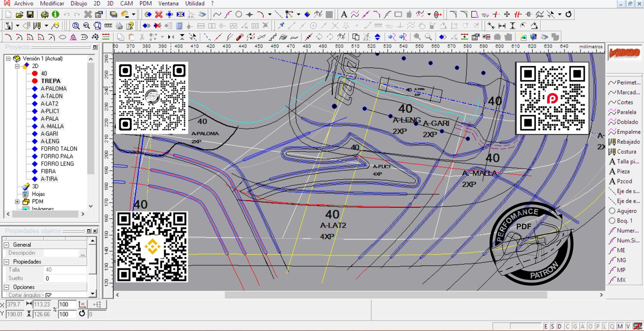This screenshot has width=644, height=331.
Task: Click the gray X delete icon
Action: point(88,14)
